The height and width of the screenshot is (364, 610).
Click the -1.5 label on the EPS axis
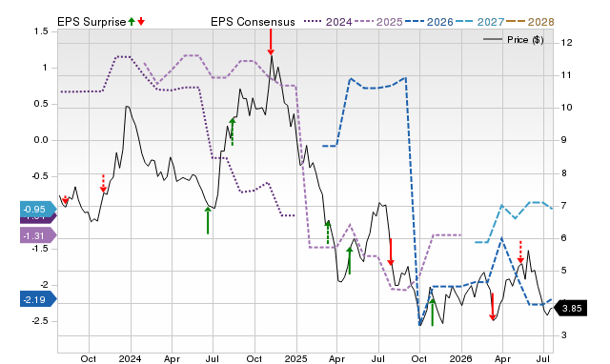click(39, 249)
